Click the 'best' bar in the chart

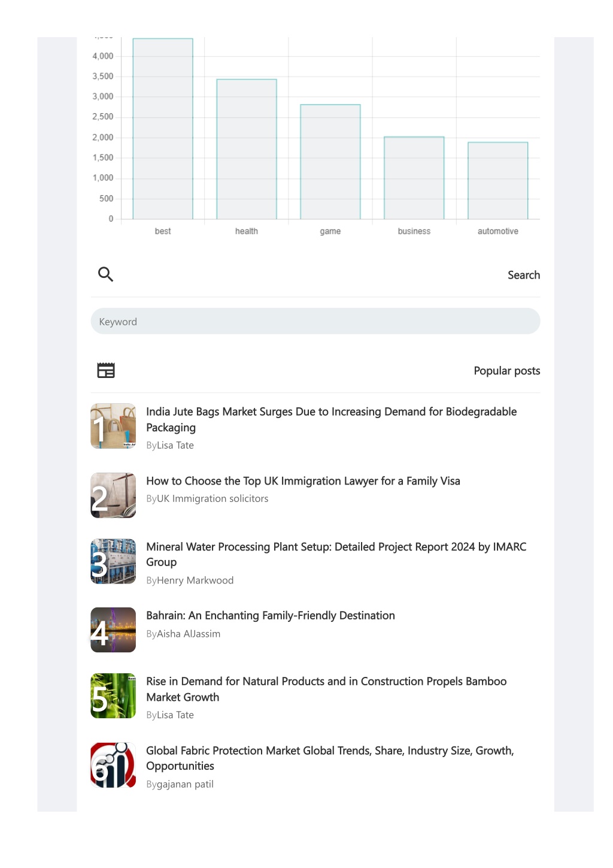click(x=163, y=128)
